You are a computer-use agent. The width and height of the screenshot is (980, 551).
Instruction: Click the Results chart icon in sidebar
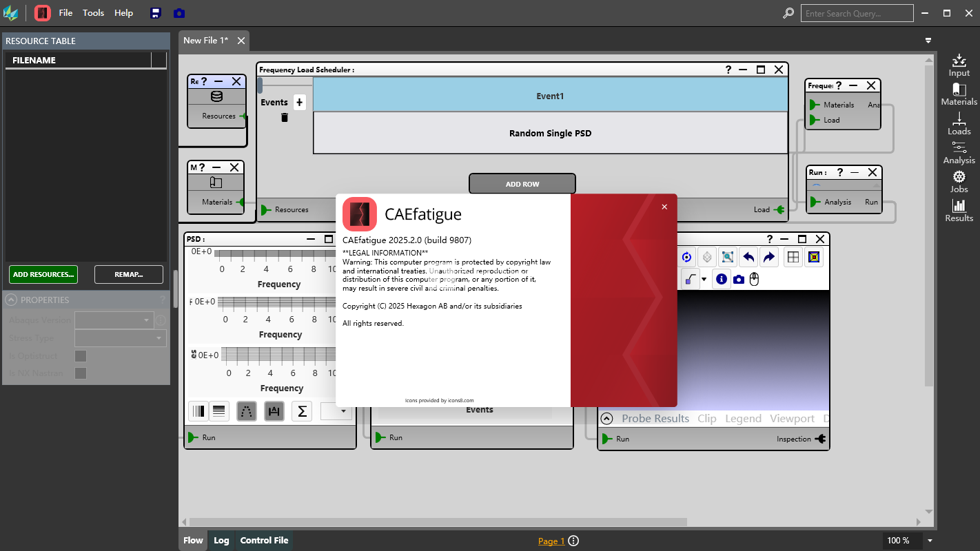(959, 211)
